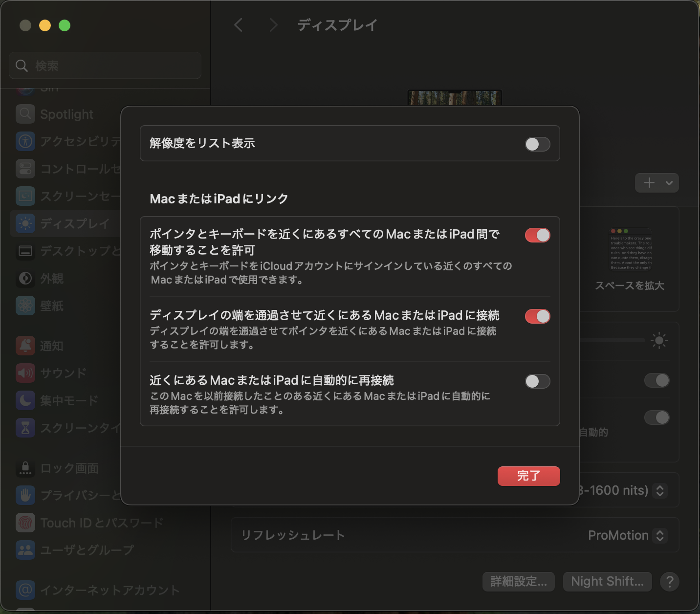Open Spotlight settings in the sidebar
The width and height of the screenshot is (700, 614).
pos(66,114)
